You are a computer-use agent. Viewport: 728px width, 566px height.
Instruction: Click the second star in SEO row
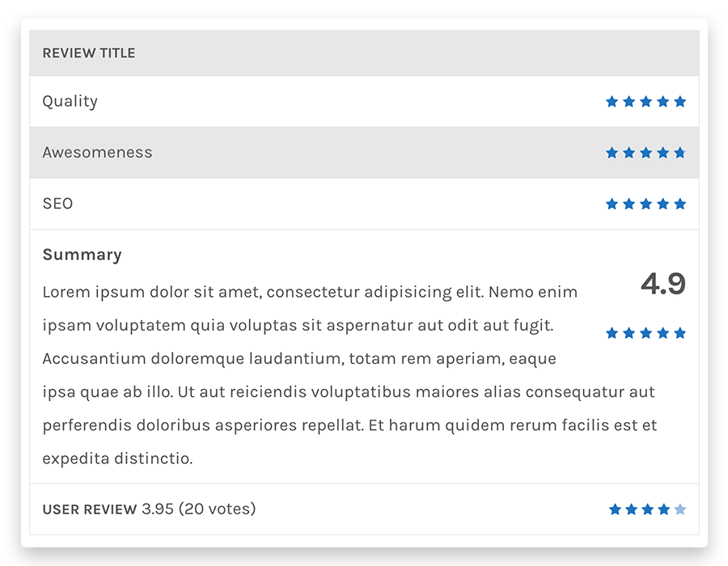[x=629, y=204]
